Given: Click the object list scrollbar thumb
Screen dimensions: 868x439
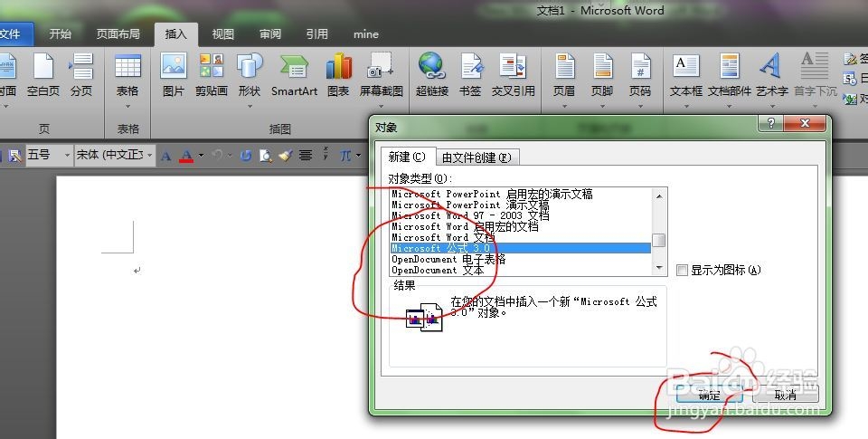Looking at the screenshot, I should click(x=659, y=240).
